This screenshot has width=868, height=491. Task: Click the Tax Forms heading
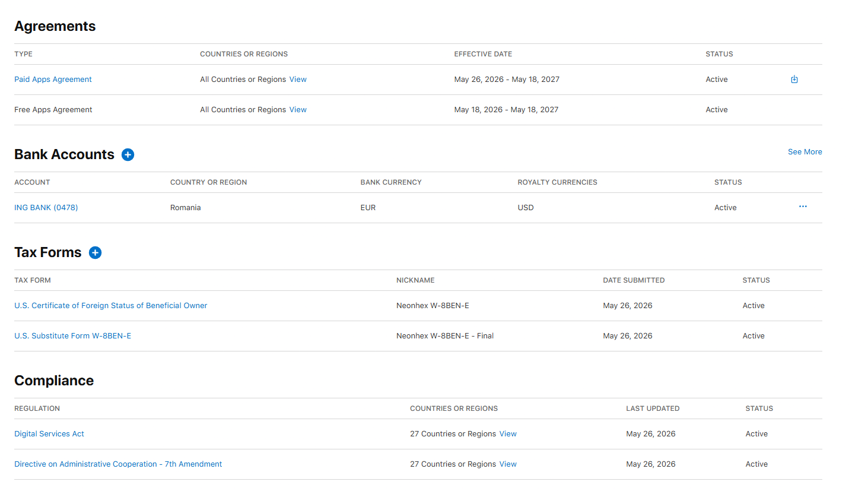(x=47, y=252)
